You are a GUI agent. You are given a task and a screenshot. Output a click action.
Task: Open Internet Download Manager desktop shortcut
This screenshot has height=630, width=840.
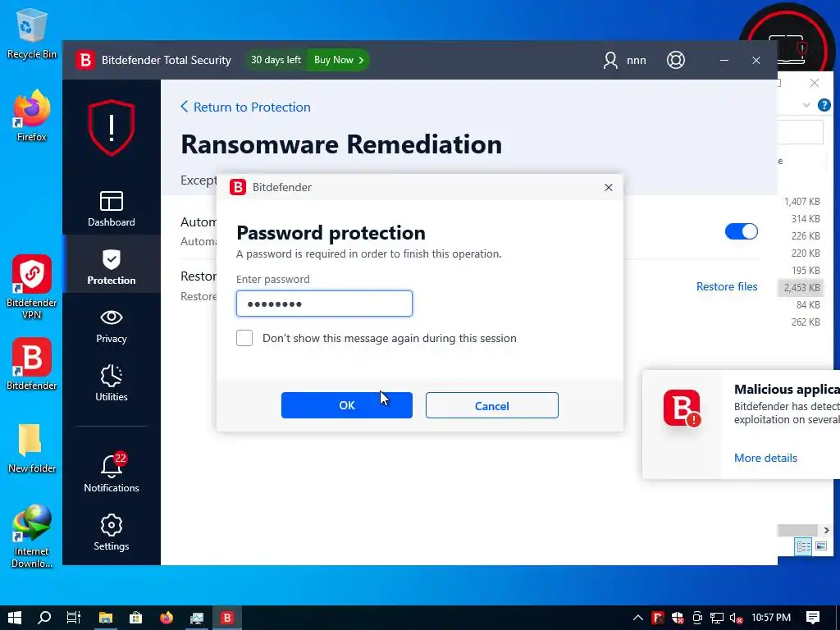(x=32, y=536)
